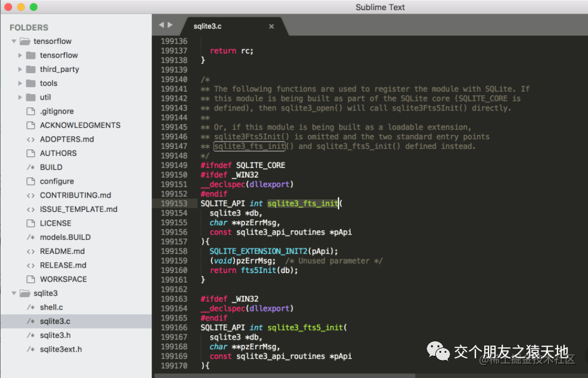Click the yellow minimize window button
Viewport: 588px width, 378px height.
(21, 7)
